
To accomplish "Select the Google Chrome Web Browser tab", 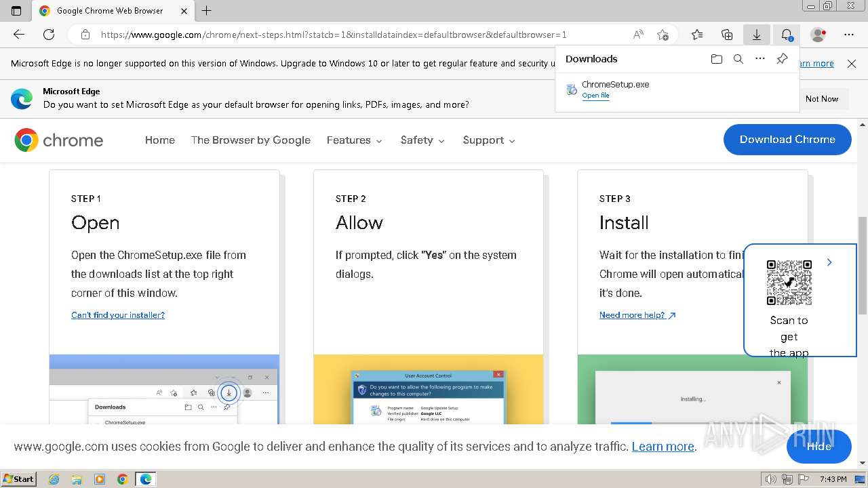I will point(113,11).
